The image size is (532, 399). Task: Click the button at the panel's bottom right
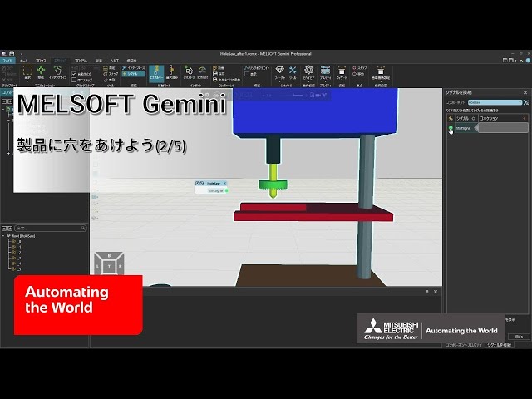[519, 337]
